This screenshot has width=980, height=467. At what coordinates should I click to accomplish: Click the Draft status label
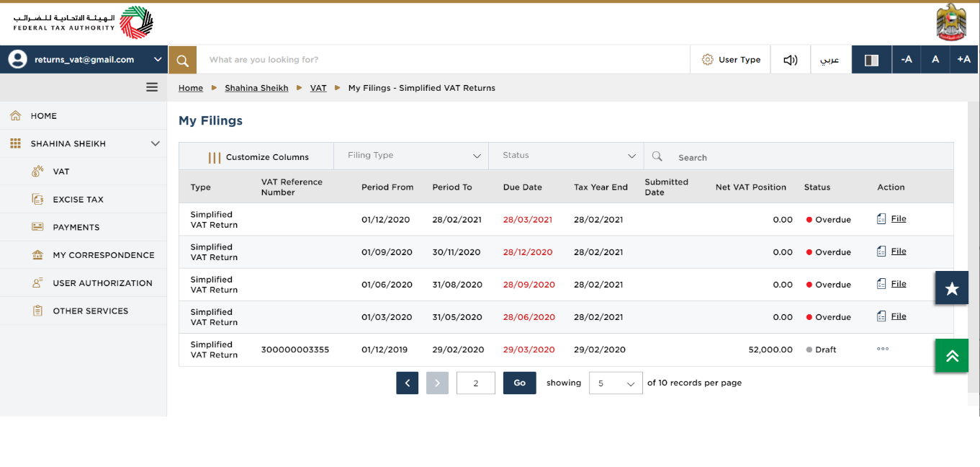coord(826,350)
